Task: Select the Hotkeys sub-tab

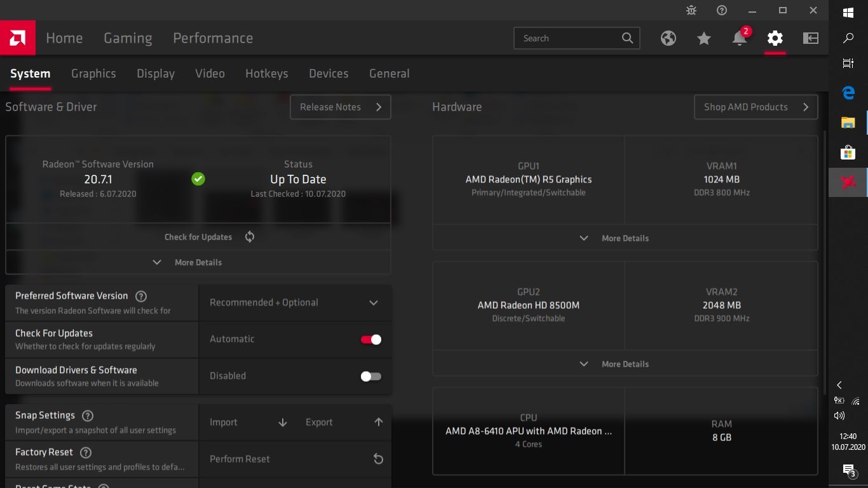Action: (267, 74)
